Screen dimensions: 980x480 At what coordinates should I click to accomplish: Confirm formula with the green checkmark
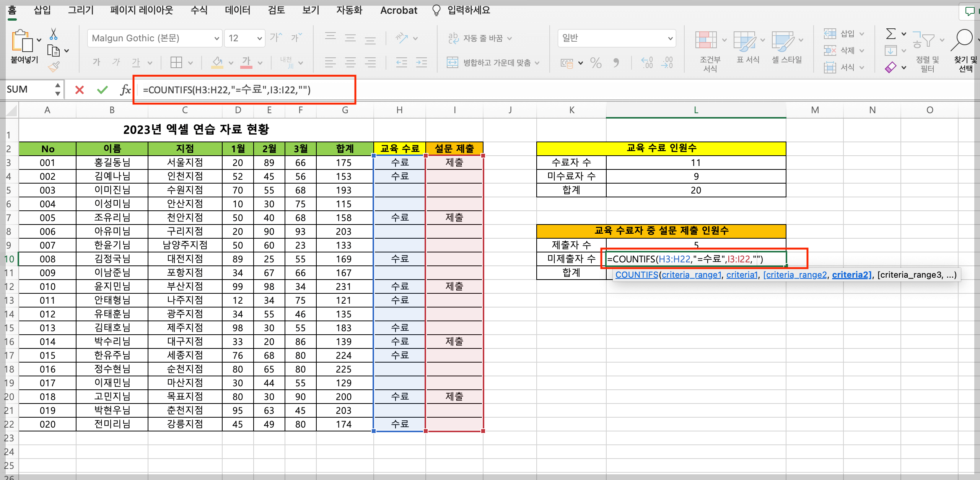(102, 90)
